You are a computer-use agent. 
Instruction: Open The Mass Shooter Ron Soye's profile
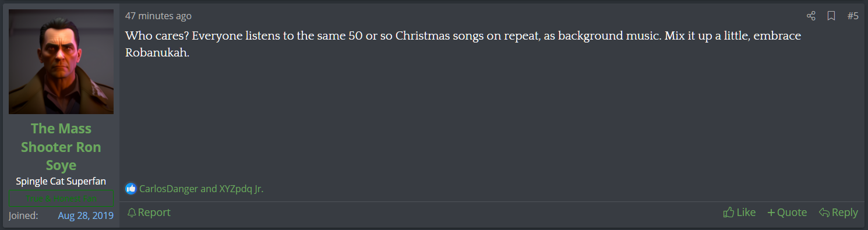[x=61, y=147]
